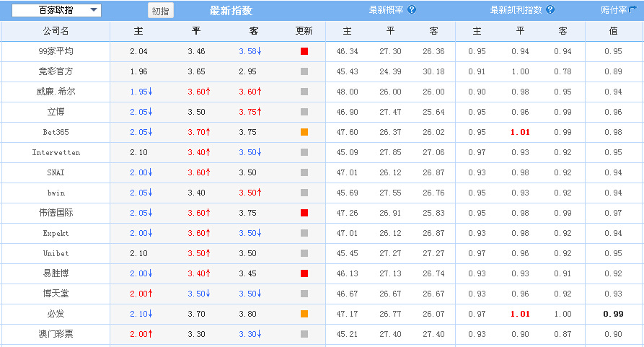Click the gray update square in 澳门彩票 row
The height and width of the screenshot is (347, 644).
click(304, 334)
